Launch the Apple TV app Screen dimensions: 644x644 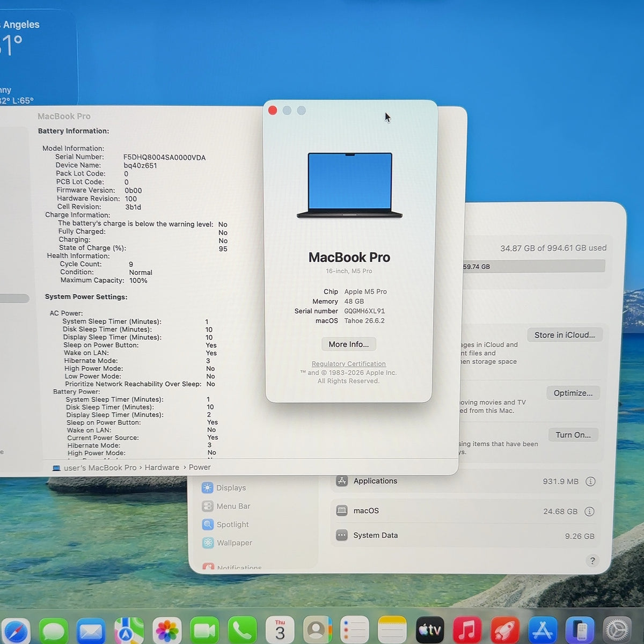click(x=430, y=630)
